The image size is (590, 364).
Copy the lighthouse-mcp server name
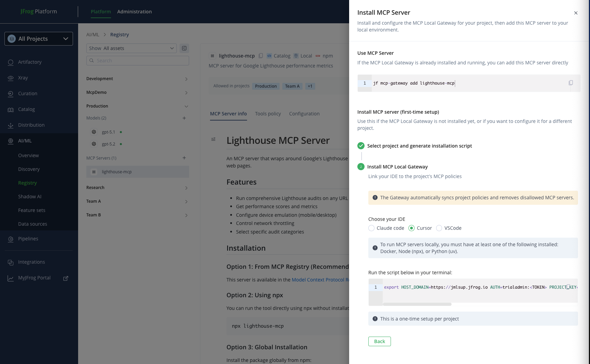click(x=261, y=56)
